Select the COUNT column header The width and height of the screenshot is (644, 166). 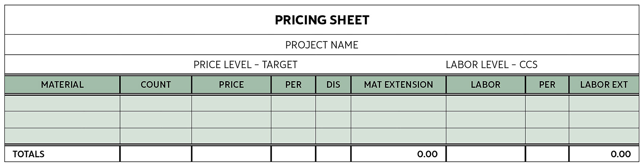coord(156,85)
